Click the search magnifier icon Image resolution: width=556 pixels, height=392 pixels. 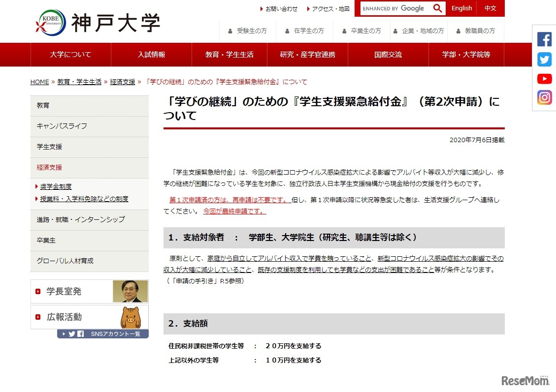[437, 8]
